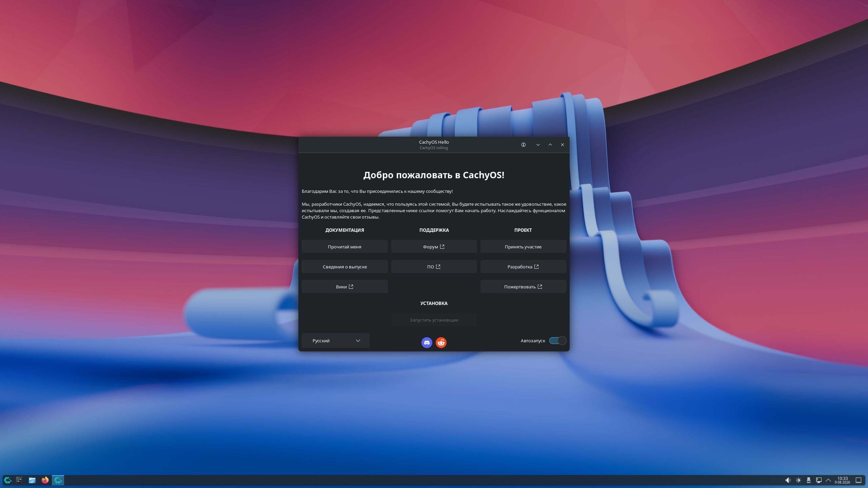
Task: Open the volume control in the system tray
Action: tap(788, 480)
